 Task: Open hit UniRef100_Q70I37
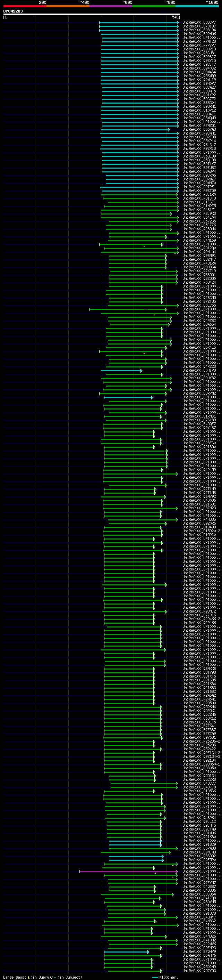[x=199, y=26]
